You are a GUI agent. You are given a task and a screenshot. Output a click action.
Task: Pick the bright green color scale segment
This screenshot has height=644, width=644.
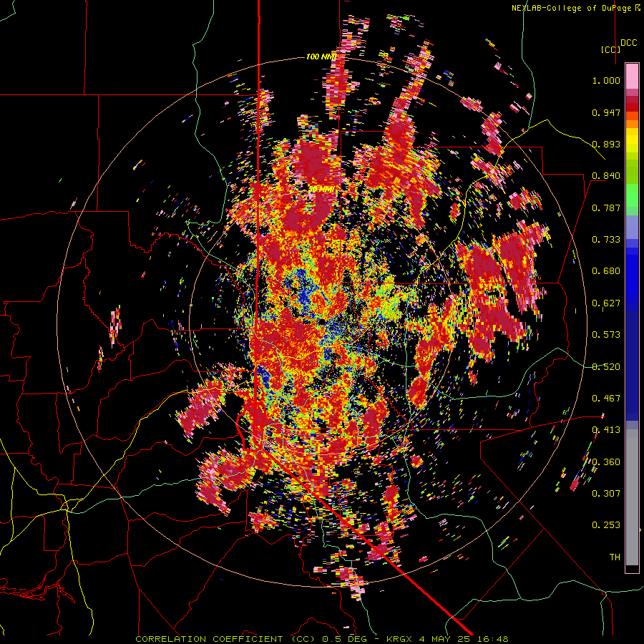point(632,195)
